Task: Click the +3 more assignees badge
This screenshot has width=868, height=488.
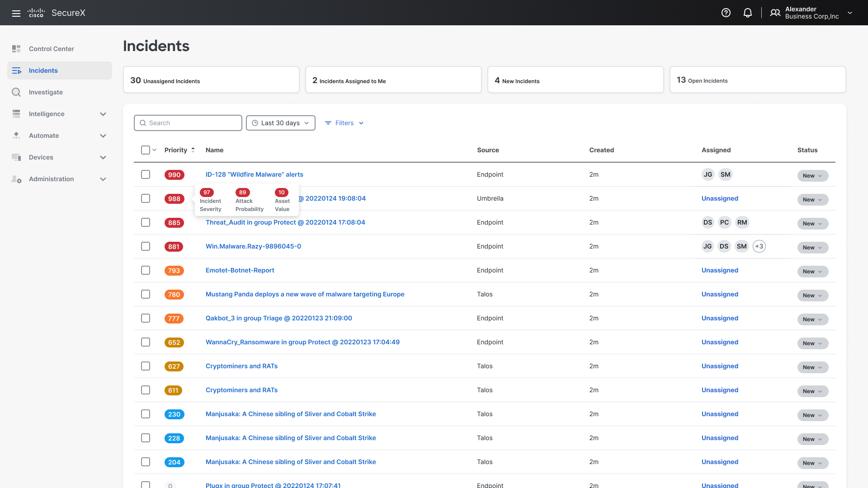Action: click(x=759, y=246)
